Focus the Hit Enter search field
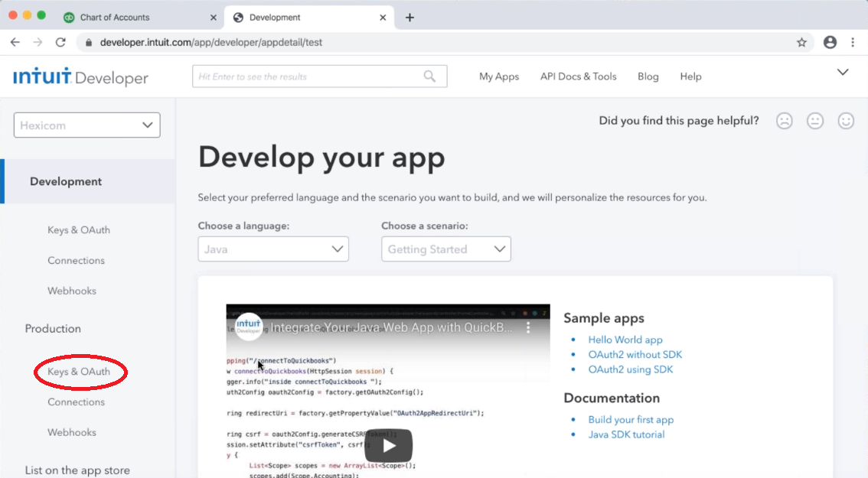This screenshot has width=868, height=478. [319, 76]
